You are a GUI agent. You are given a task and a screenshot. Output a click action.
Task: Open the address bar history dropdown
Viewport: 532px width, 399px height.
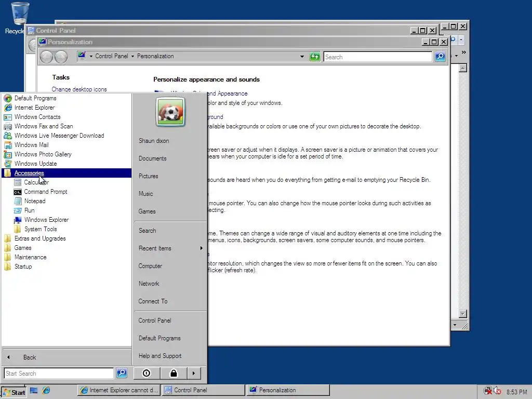pos(302,57)
